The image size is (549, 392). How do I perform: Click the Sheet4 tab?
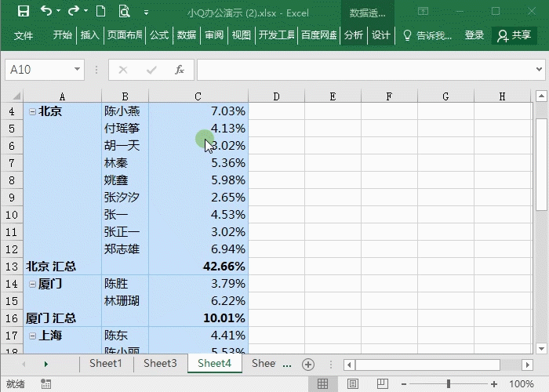[214, 363]
